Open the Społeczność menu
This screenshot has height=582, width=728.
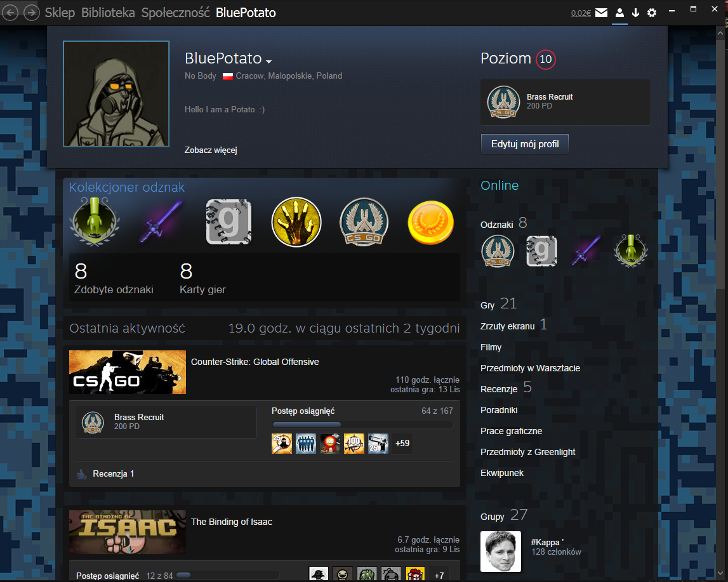176,13
